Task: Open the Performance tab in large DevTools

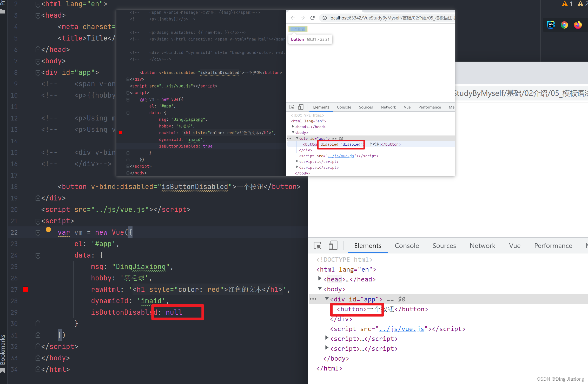Action: click(x=553, y=246)
